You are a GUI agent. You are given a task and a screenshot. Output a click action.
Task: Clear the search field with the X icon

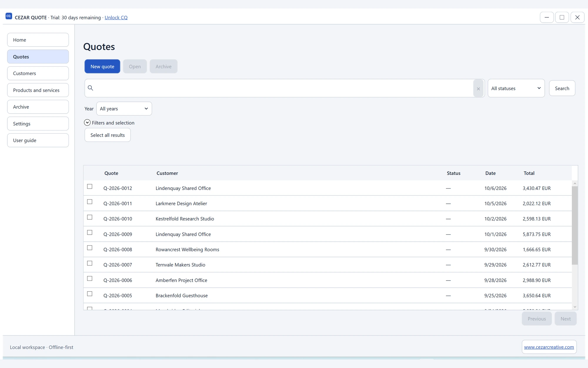coord(478,88)
